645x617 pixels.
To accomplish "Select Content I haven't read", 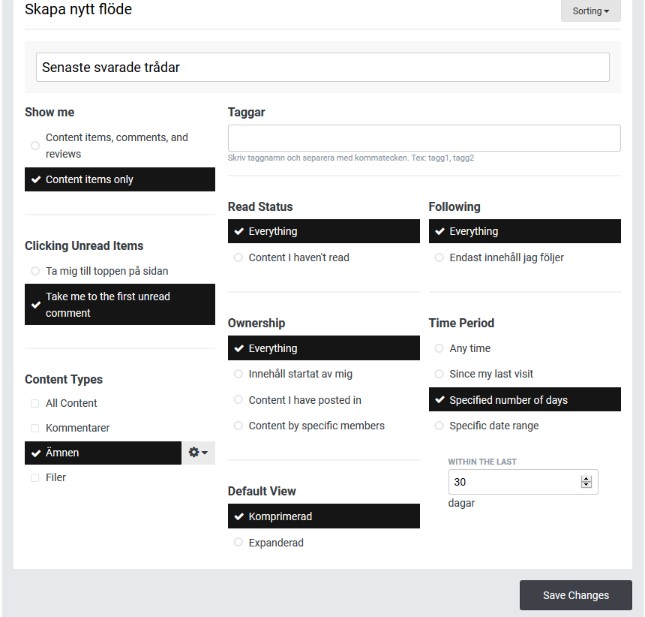I will pos(298,257).
